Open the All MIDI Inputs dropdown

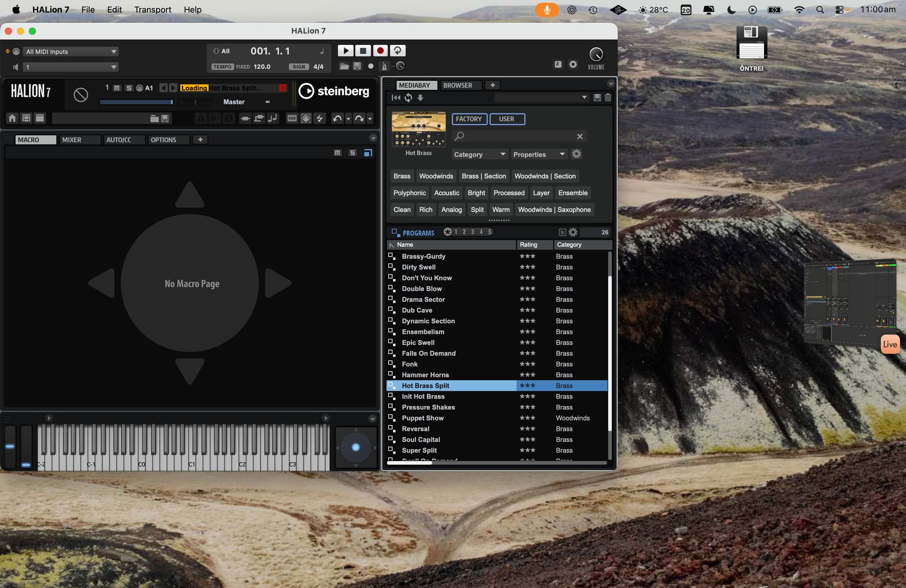point(71,51)
